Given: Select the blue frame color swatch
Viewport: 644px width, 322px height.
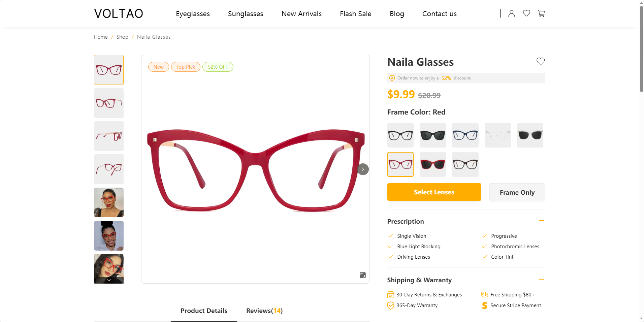Looking at the screenshot, I should pyautogui.click(x=465, y=135).
